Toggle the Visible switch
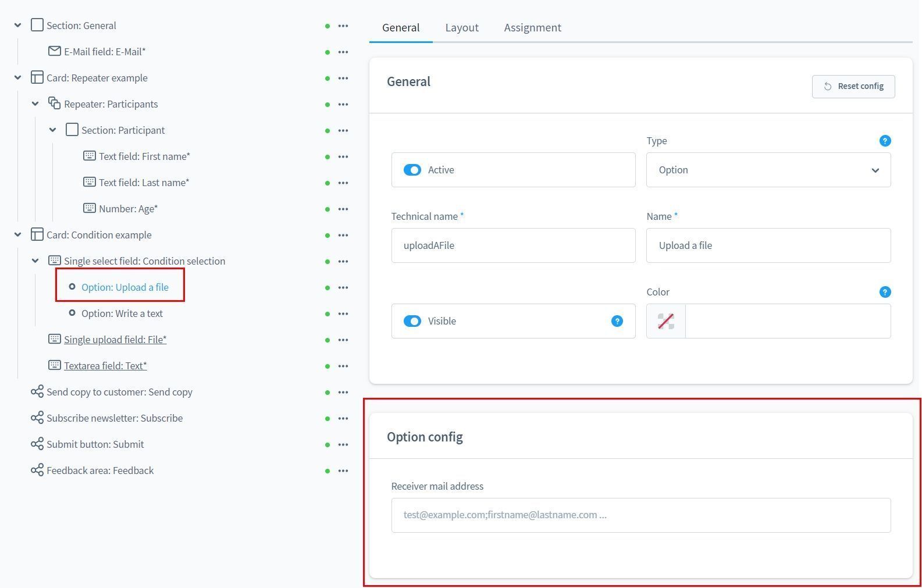The width and height of the screenshot is (922, 588). (x=412, y=321)
